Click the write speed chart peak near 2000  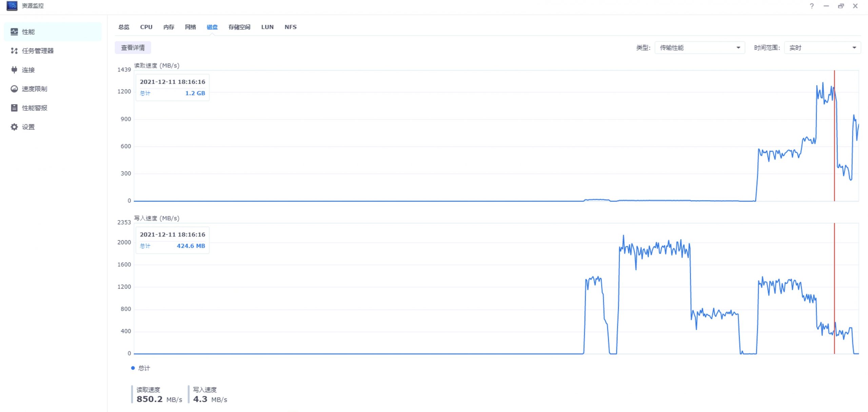[x=623, y=237]
